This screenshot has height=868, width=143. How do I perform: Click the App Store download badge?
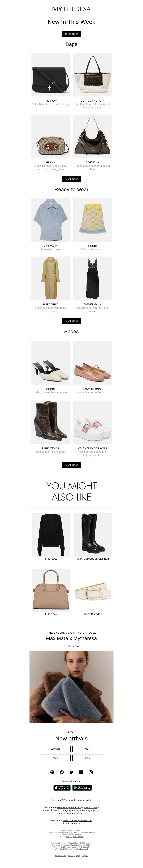(x=62, y=788)
